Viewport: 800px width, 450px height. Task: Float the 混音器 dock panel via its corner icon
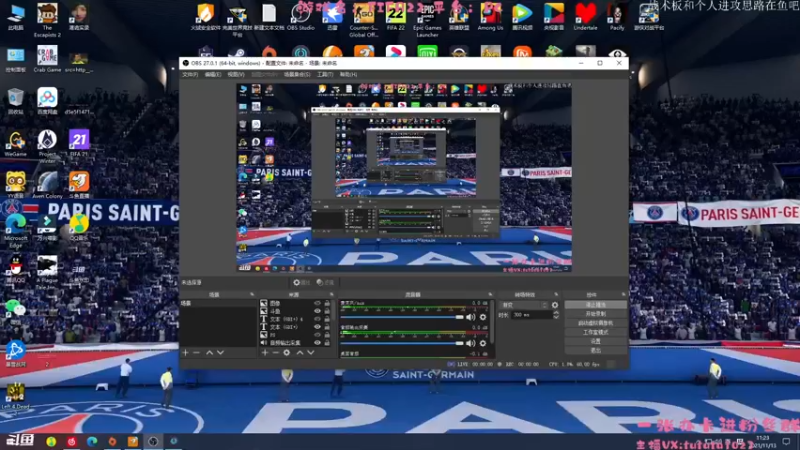click(x=490, y=294)
